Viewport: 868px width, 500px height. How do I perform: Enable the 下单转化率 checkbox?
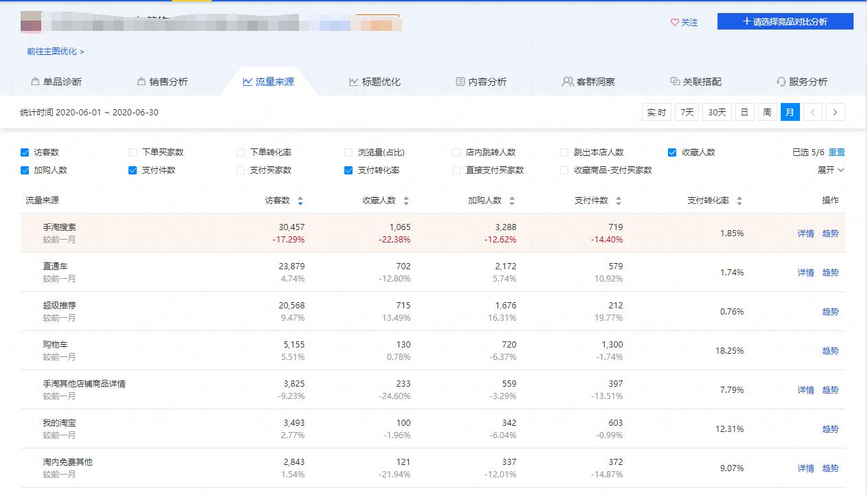(x=240, y=152)
